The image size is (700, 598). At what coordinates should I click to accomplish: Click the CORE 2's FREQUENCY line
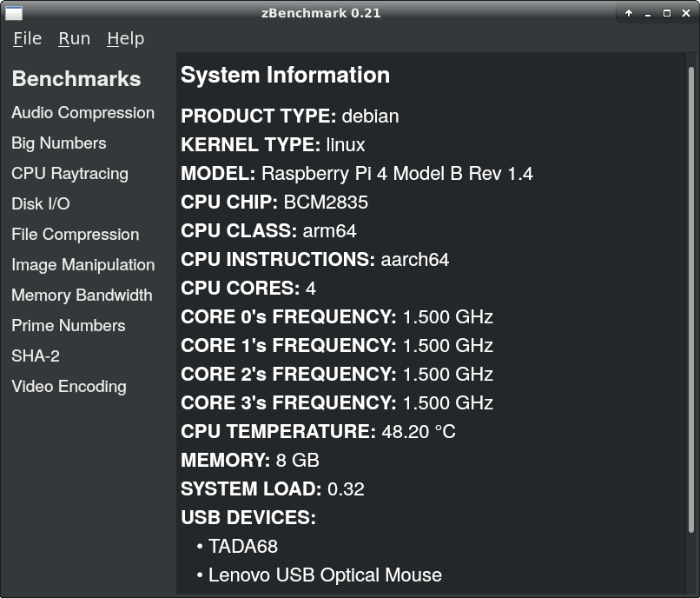pos(337,374)
